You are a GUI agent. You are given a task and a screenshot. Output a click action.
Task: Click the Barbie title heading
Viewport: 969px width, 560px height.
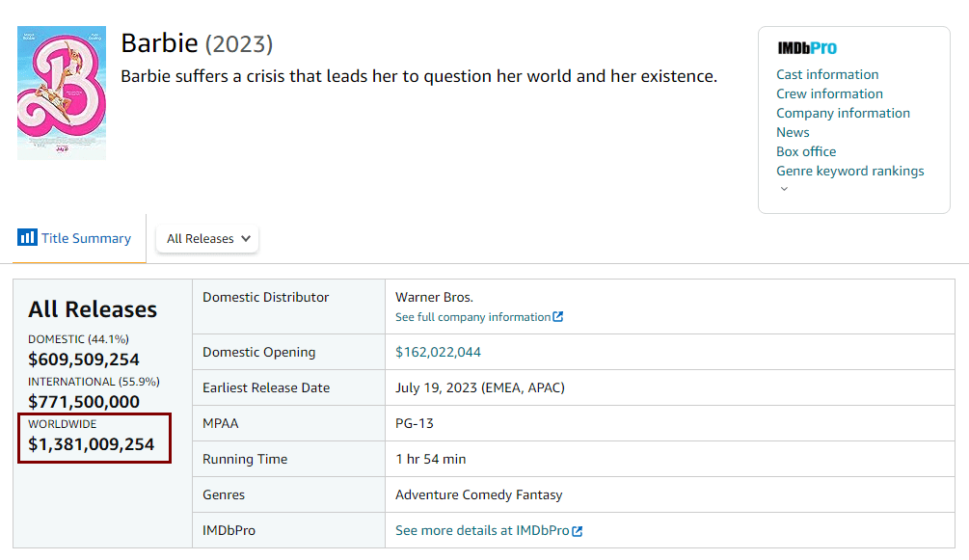click(159, 43)
